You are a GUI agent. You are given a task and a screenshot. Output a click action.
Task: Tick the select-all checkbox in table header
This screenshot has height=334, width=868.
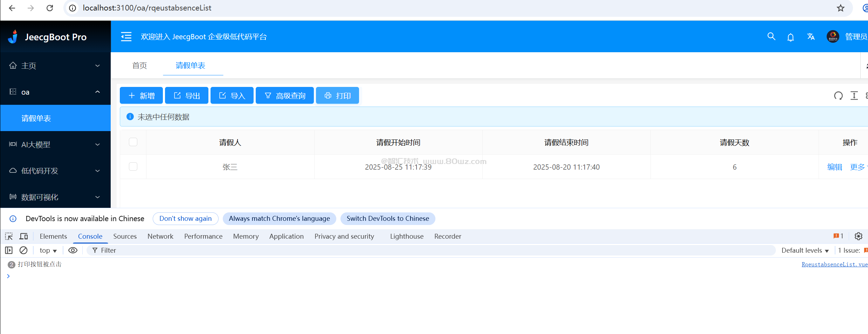click(x=133, y=142)
